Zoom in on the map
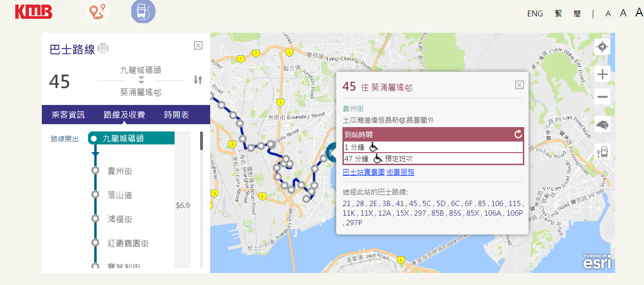The width and height of the screenshot is (644, 285). (602, 75)
